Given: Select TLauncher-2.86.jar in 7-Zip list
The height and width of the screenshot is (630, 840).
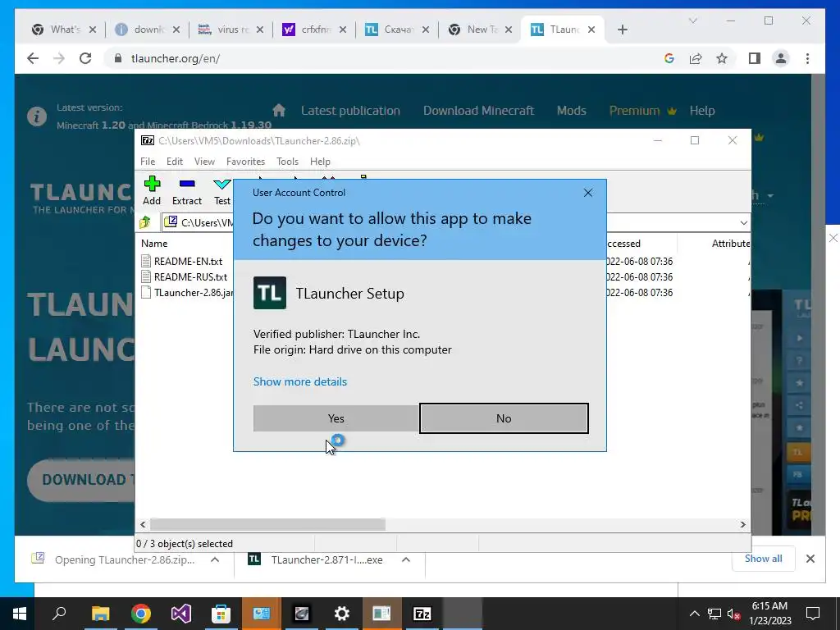Looking at the screenshot, I should coord(187,293).
